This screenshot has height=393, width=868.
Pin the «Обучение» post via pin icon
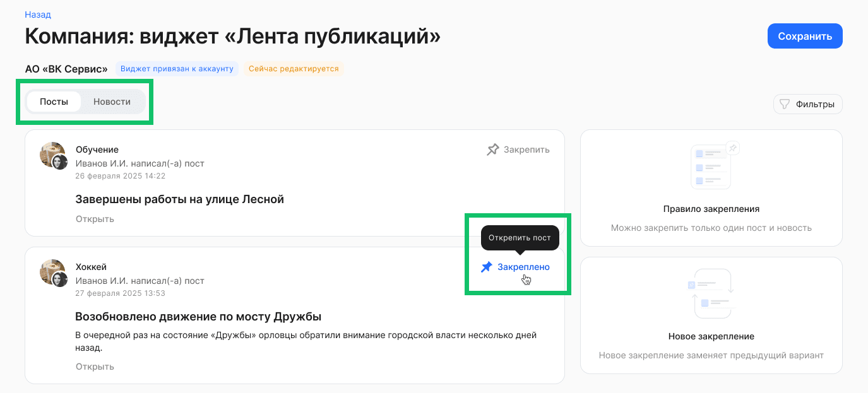492,150
